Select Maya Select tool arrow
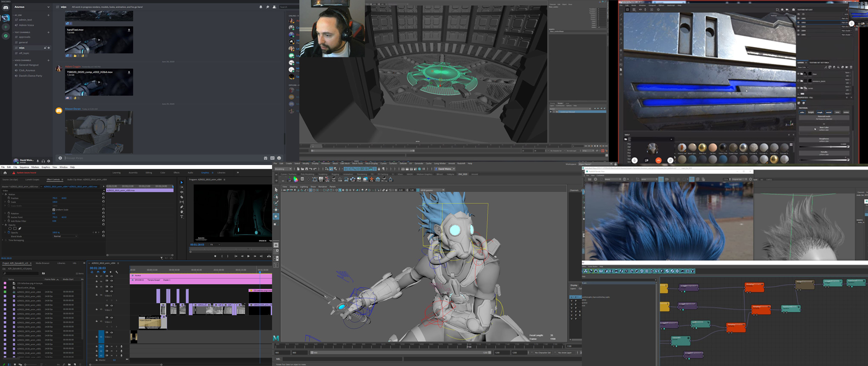The height and width of the screenshot is (366, 868). point(276,190)
